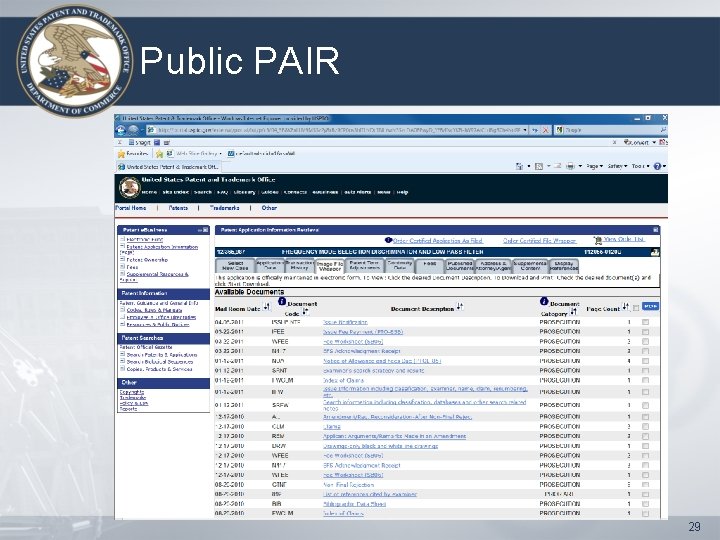This screenshot has width=720, height=540.
Task: Check the box for NOA row
Action: pyautogui.click(x=645, y=361)
